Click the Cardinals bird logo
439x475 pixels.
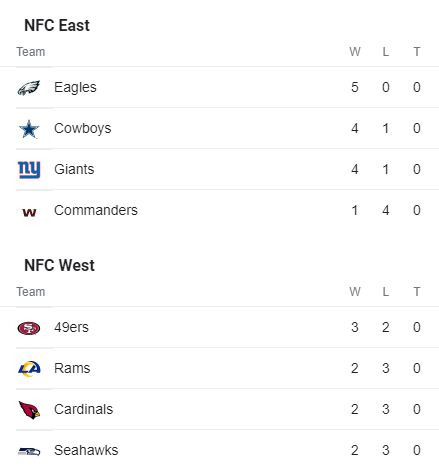pos(29,410)
